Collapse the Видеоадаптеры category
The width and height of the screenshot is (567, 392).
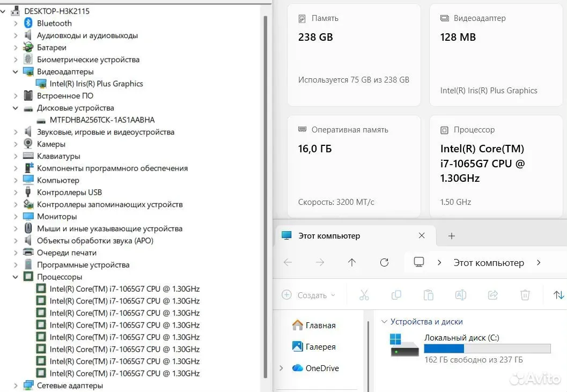[x=16, y=72]
